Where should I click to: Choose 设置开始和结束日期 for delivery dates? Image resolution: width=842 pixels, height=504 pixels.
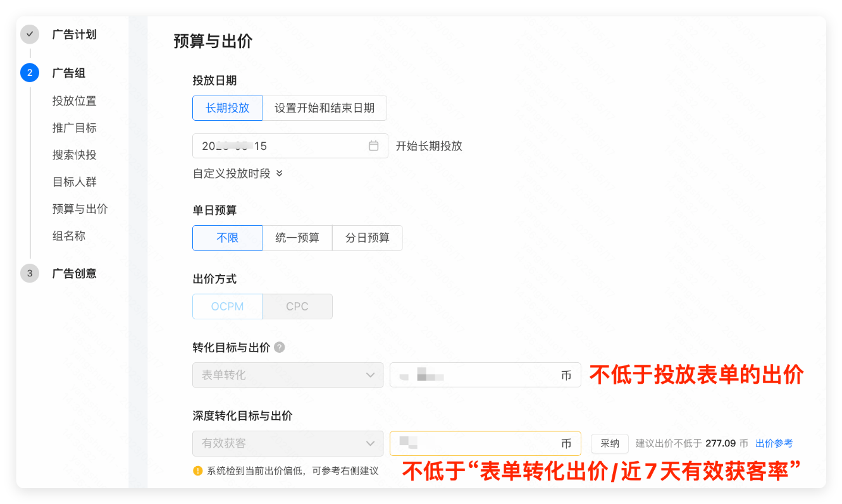click(x=325, y=108)
